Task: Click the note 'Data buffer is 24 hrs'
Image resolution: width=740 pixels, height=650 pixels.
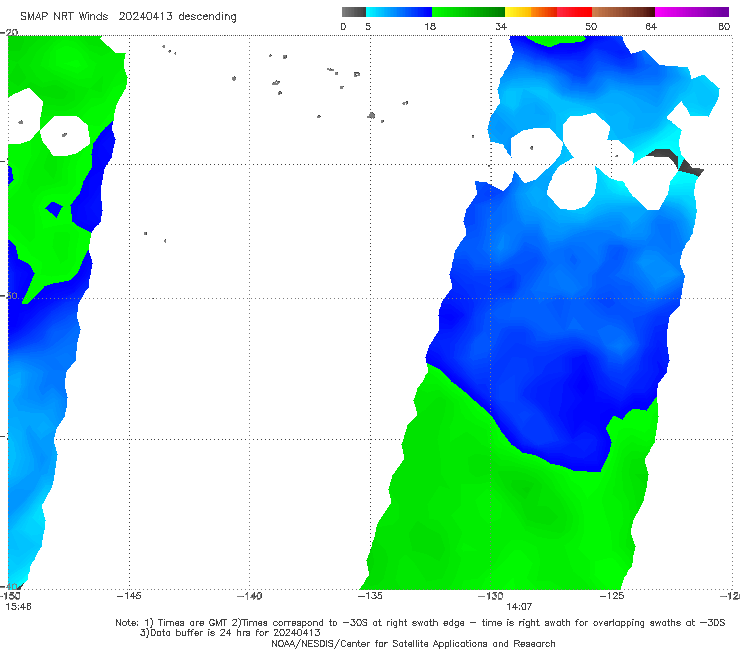Action: pyautogui.click(x=199, y=633)
